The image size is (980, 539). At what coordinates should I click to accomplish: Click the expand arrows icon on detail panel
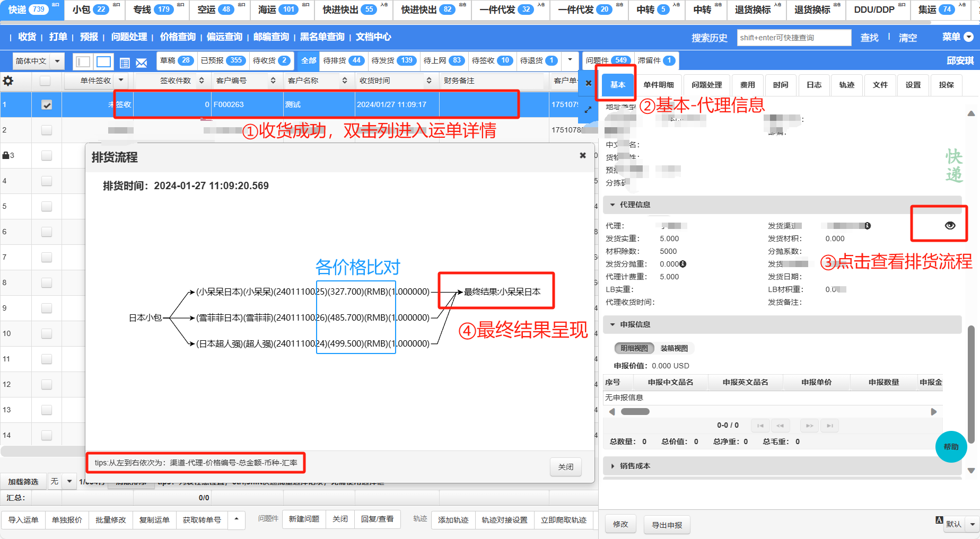click(x=588, y=110)
